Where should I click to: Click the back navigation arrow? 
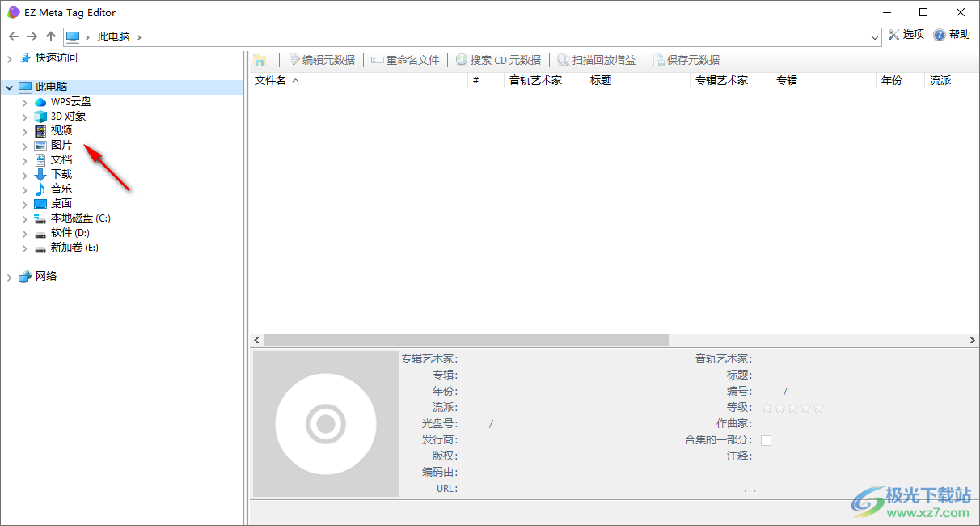click(13, 36)
